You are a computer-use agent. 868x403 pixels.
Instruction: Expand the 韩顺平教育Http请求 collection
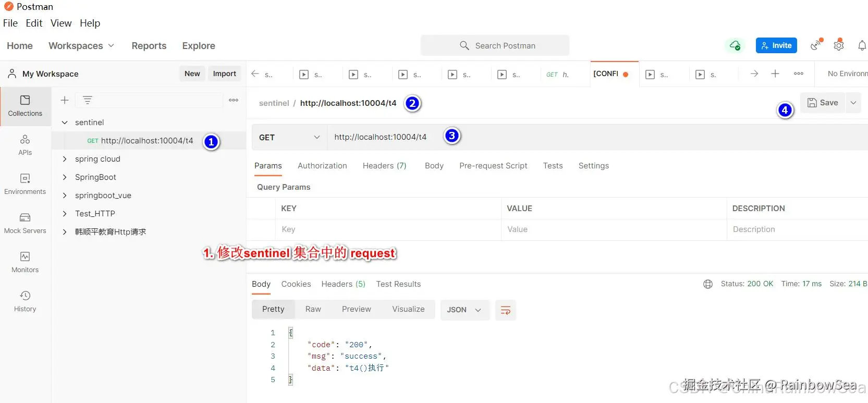(x=65, y=232)
